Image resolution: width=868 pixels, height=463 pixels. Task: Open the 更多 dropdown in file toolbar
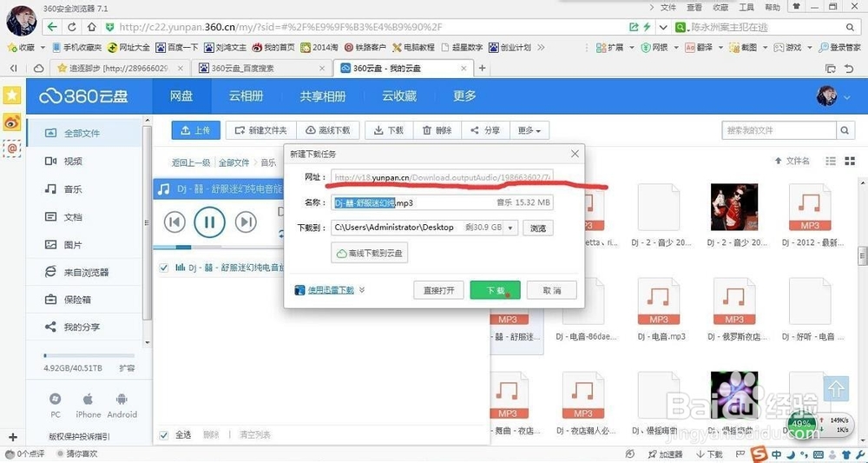tap(529, 130)
